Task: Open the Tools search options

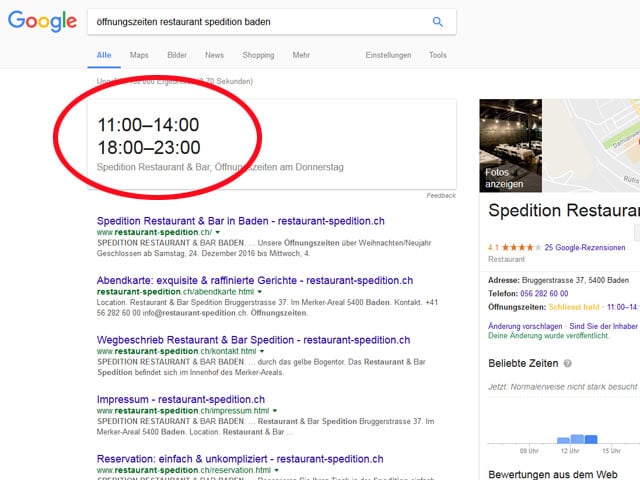Action: tap(438, 55)
